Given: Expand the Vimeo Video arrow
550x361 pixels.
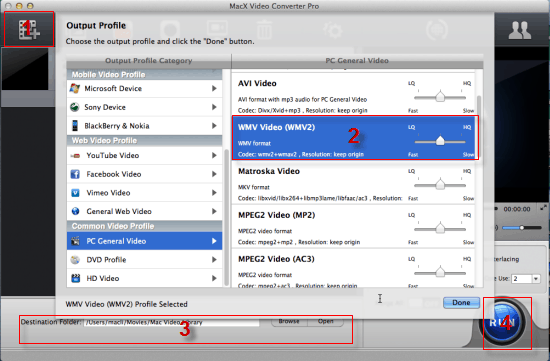Looking at the screenshot, I should (214, 193).
